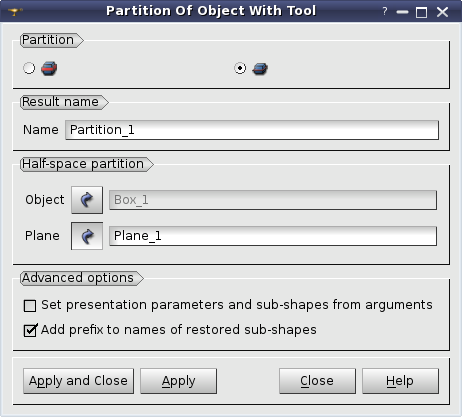The image size is (462, 417).
Task: Uncheck Add prefix to names checkbox
Action: (x=30, y=330)
